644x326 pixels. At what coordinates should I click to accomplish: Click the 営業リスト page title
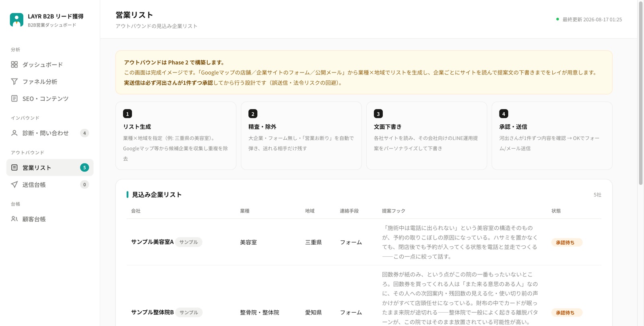click(x=134, y=15)
